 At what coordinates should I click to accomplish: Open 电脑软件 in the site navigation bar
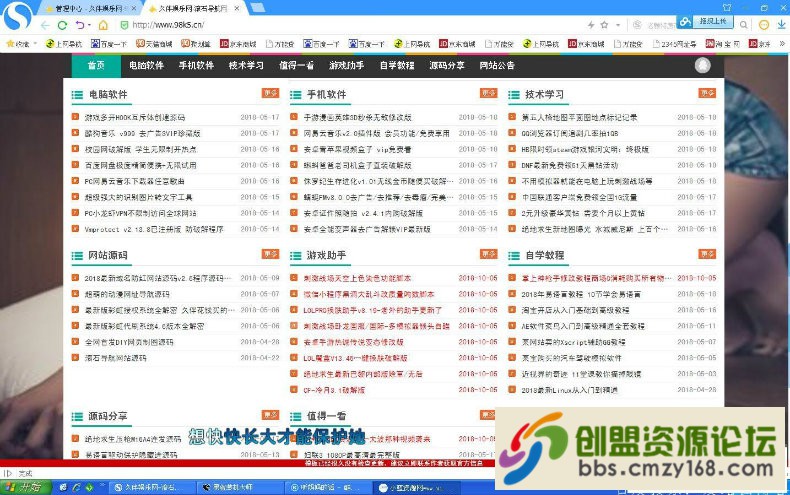tap(146, 66)
